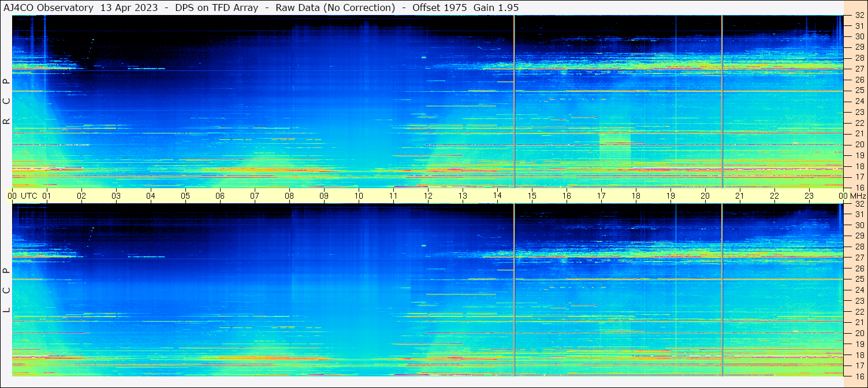Viewport: 868px width, 388px height.
Task: Click the '13 Apr 2023' date text
Action: pos(128,8)
